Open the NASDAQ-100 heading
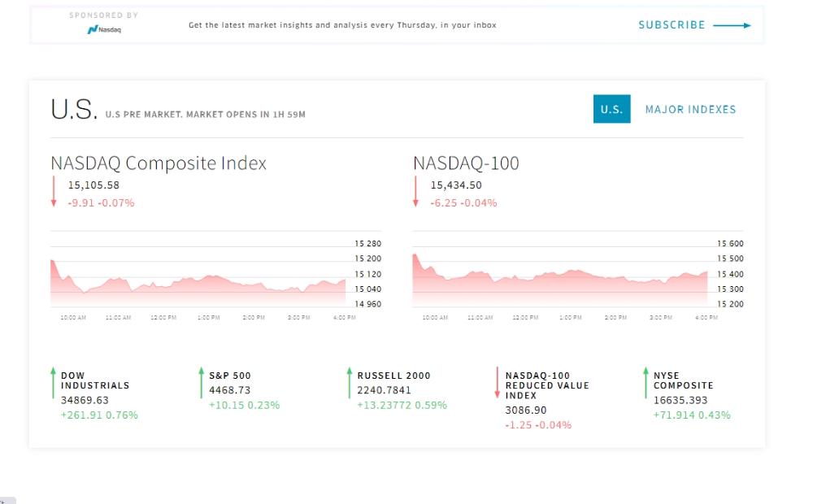Screen dimensions: 813x504 click(x=466, y=163)
